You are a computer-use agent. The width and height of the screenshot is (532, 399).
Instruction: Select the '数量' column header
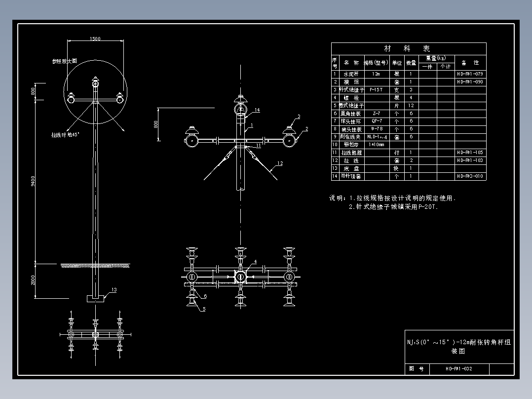pos(411,63)
